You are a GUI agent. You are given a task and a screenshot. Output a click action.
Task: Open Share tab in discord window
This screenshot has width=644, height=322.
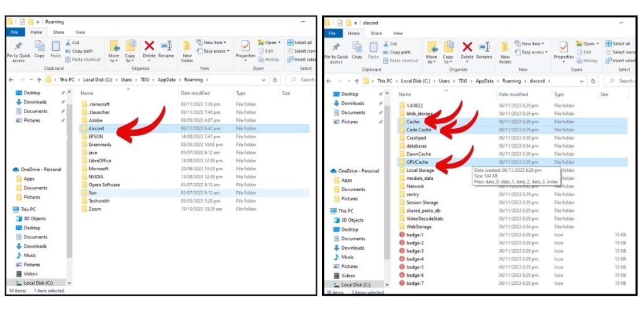click(376, 33)
